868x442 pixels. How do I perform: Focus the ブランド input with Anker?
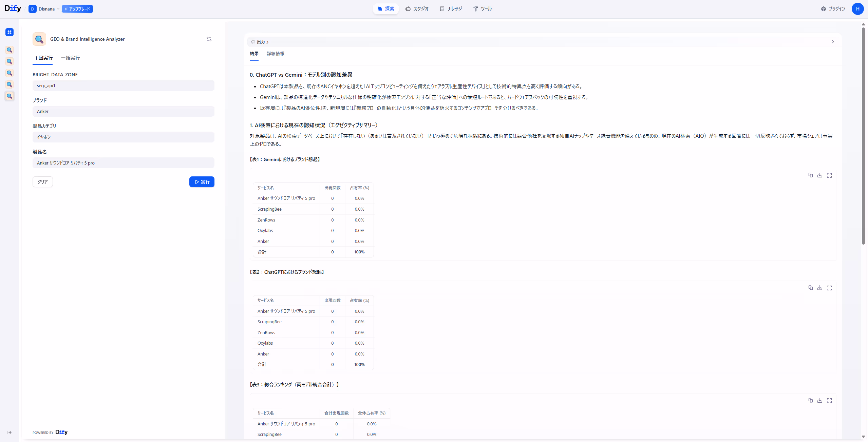(124, 111)
